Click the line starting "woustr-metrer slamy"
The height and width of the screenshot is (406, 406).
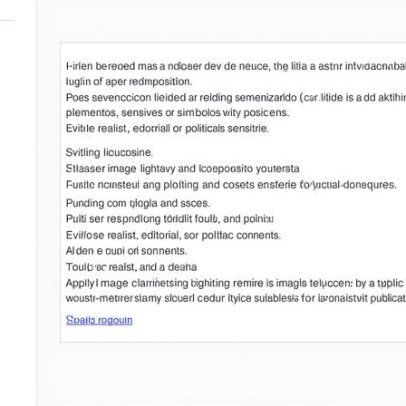click(x=236, y=298)
